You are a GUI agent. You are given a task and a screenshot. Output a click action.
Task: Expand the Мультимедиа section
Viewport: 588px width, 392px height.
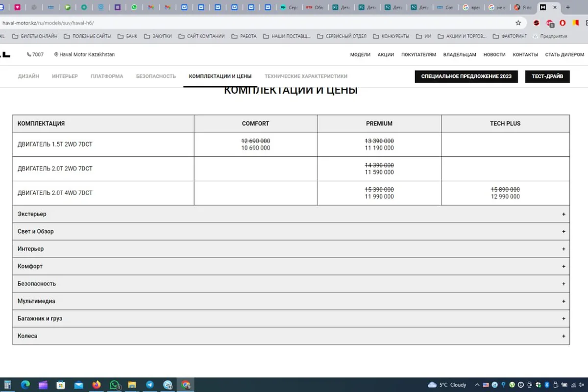pos(291,301)
